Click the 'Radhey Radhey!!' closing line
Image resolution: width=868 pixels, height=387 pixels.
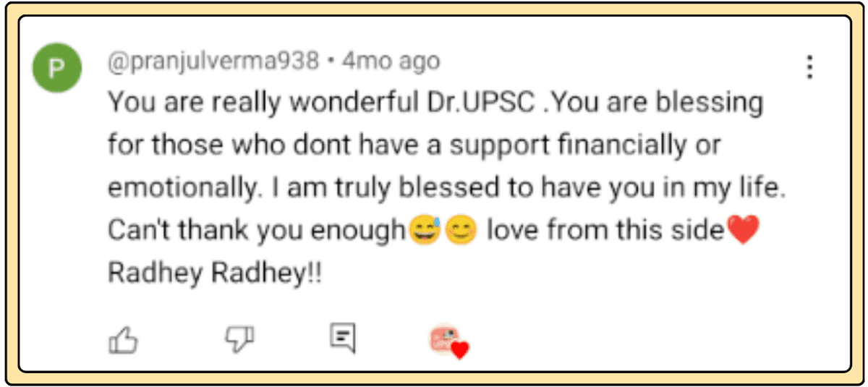215,273
